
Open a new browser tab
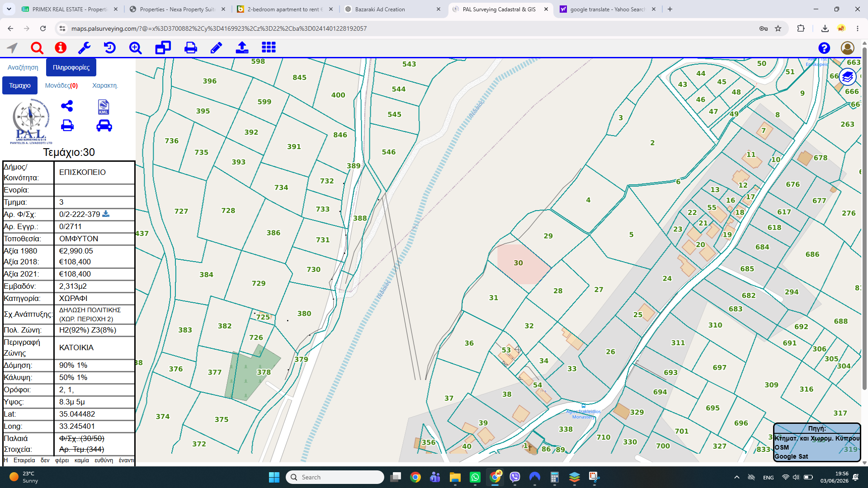click(670, 9)
